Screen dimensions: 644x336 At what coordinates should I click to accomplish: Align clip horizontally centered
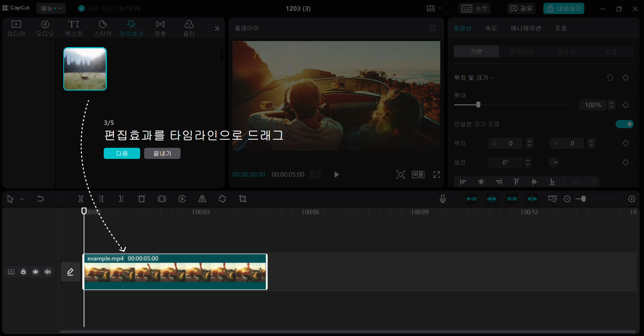click(481, 182)
